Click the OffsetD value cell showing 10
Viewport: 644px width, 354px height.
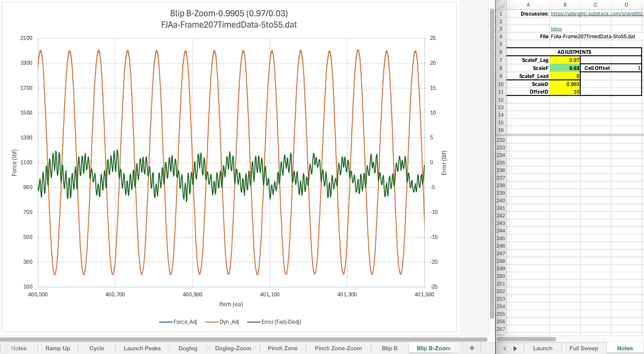(565, 92)
